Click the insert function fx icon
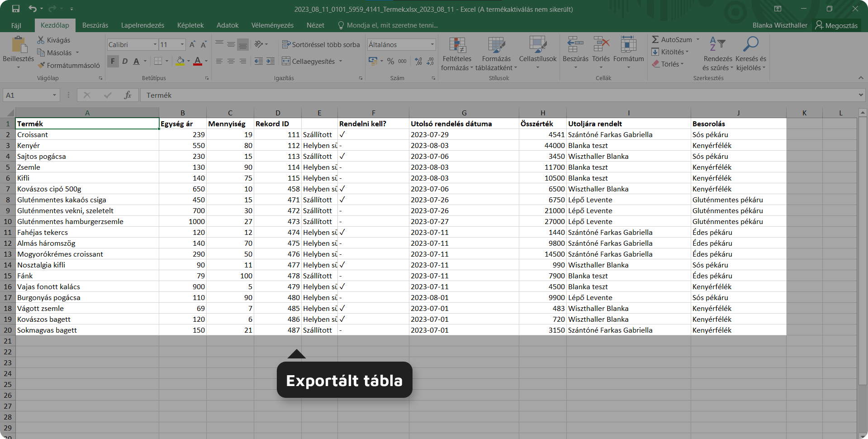The width and height of the screenshot is (868, 439). (128, 95)
